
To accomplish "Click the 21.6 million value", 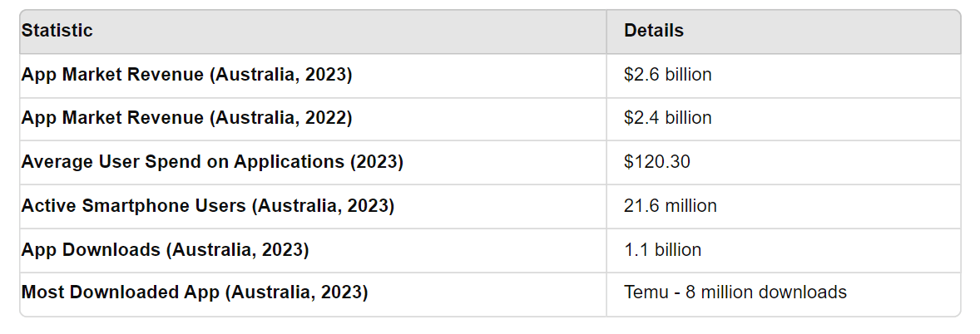I will [670, 206].
